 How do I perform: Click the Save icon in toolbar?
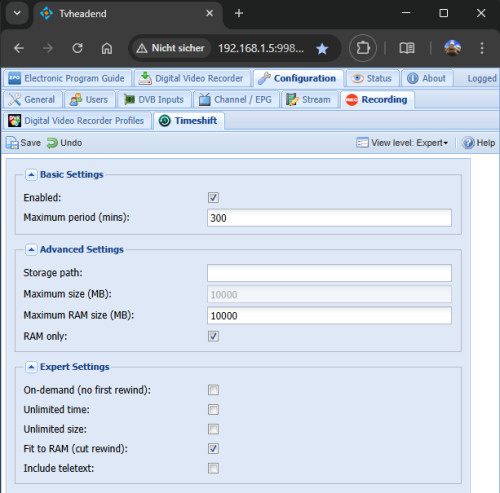[12, 143]
